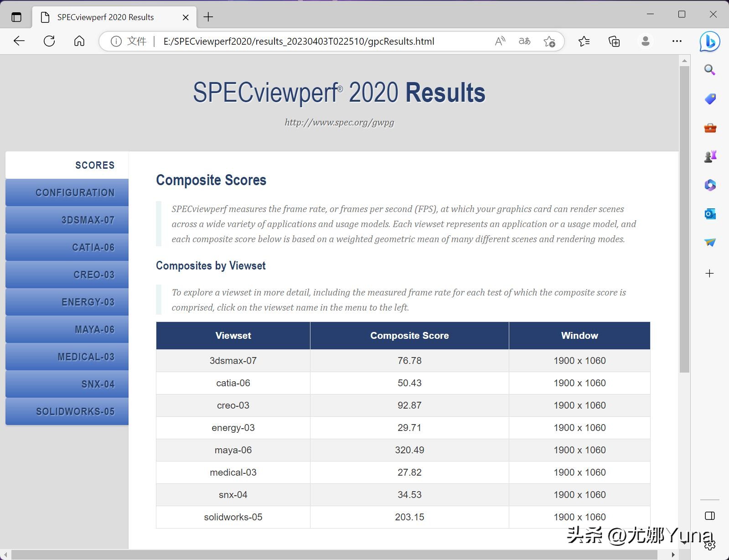Click the Composite Score column header
The image size is (729, 560).
(409, 336)
